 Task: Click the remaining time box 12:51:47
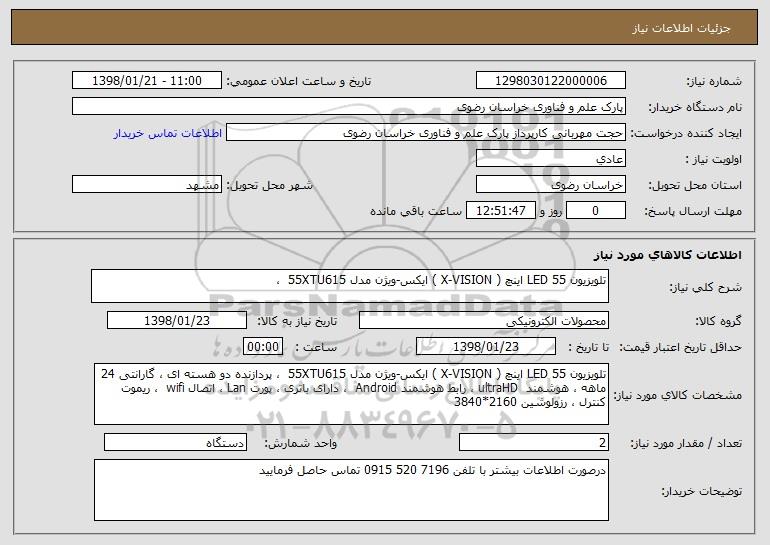pos(500,211)
